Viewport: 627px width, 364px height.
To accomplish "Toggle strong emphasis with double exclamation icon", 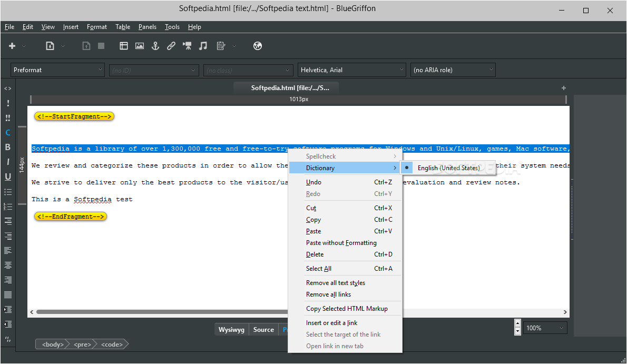I will point(7,118).
